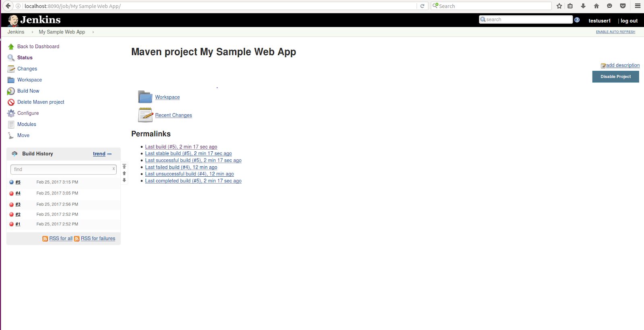Image resolution: width=644 pixels, height=330 pixels.
Task: Click the Configure gear icon
Action: (11, 113)
